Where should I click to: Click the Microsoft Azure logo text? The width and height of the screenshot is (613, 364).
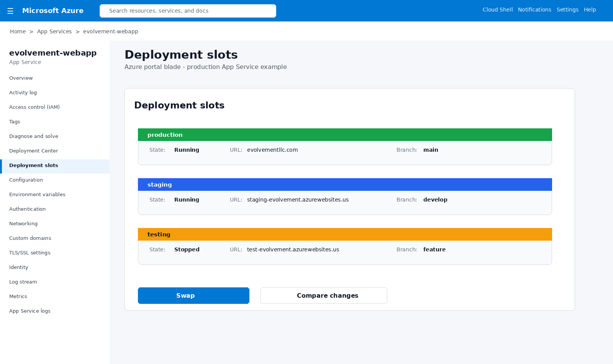coord(53,11)
